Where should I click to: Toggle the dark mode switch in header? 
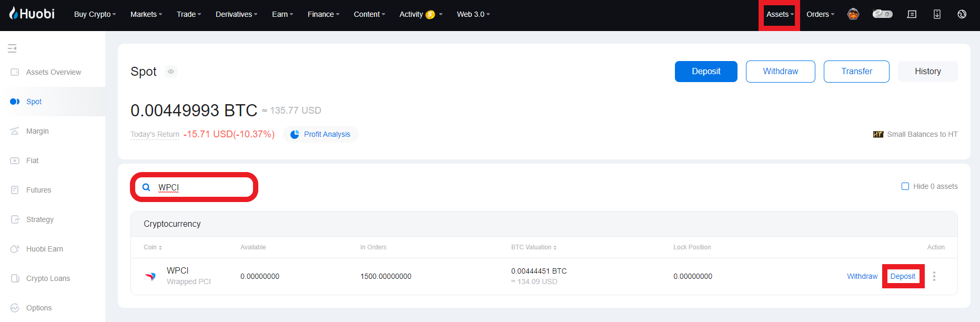tap(882, 14)
